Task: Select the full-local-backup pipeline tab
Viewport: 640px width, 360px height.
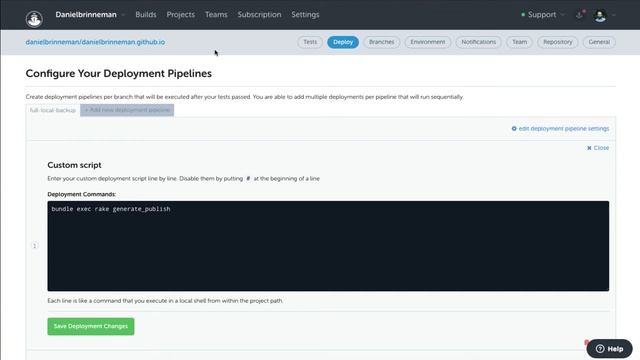Action: click(x=53, y=110)
